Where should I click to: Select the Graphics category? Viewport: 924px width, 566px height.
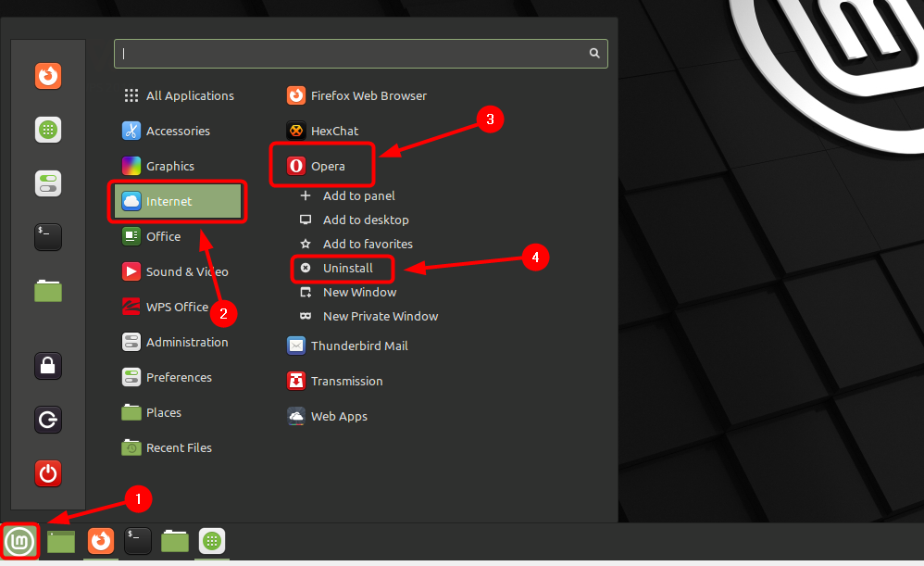179,166
